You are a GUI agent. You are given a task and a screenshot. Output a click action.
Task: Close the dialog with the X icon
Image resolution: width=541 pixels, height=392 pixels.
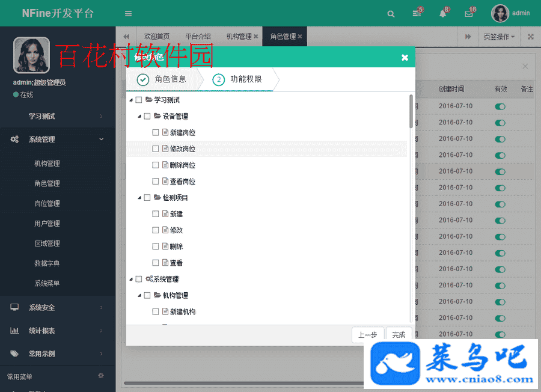[x=405, y=57]
